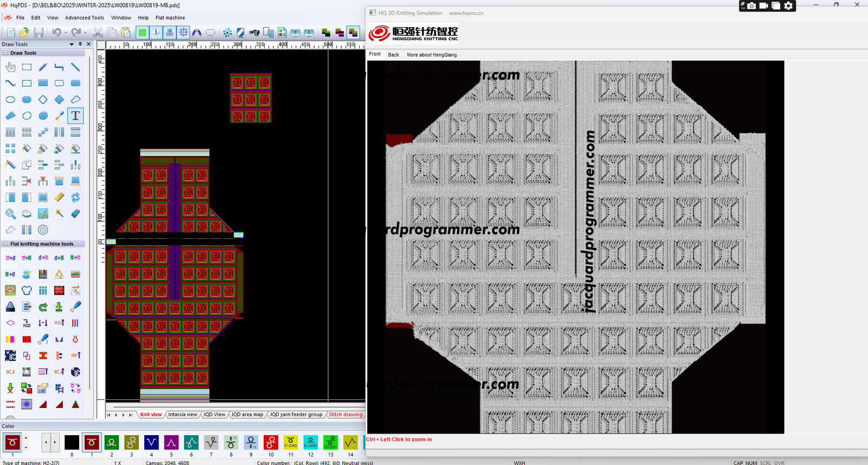
Task: Open the More about HengQiang link
Action: coord(431,55)
